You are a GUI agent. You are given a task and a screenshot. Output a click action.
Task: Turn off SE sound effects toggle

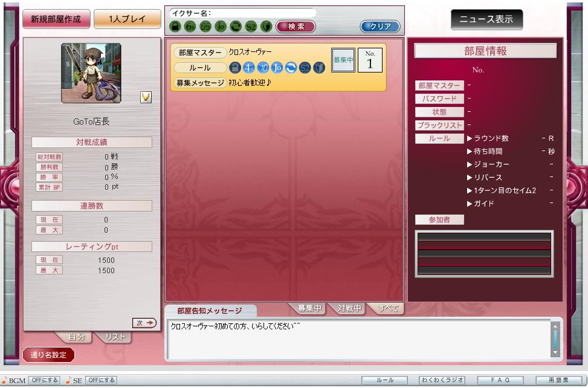(x=101, y=380)
